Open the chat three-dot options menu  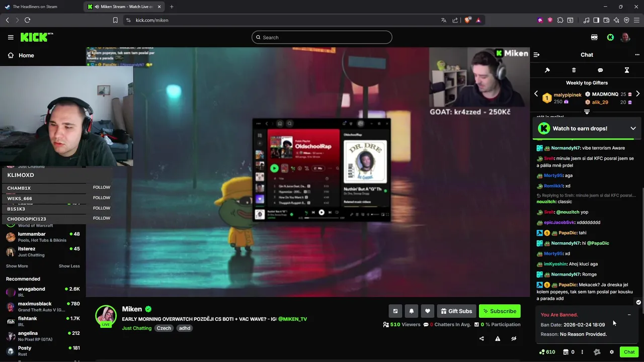coord(637,55)
